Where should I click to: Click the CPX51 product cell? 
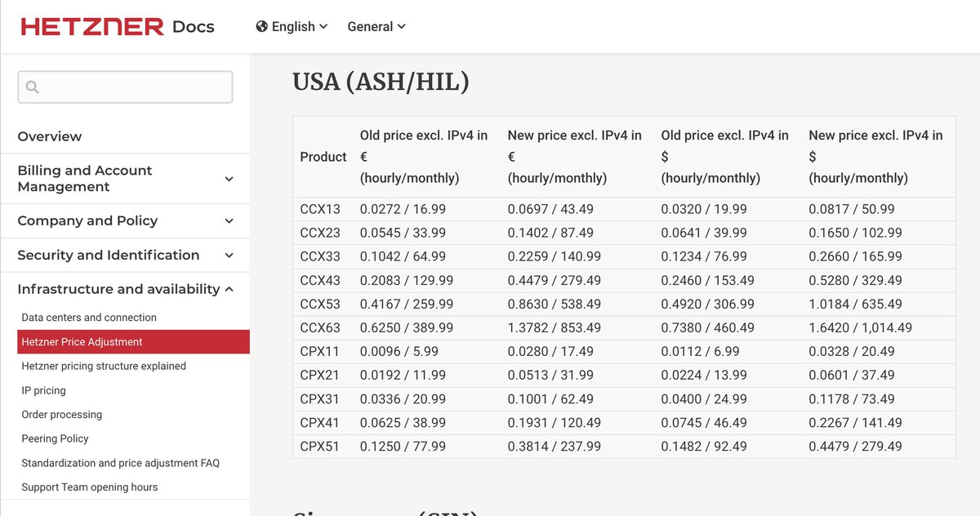coord(319,447)
